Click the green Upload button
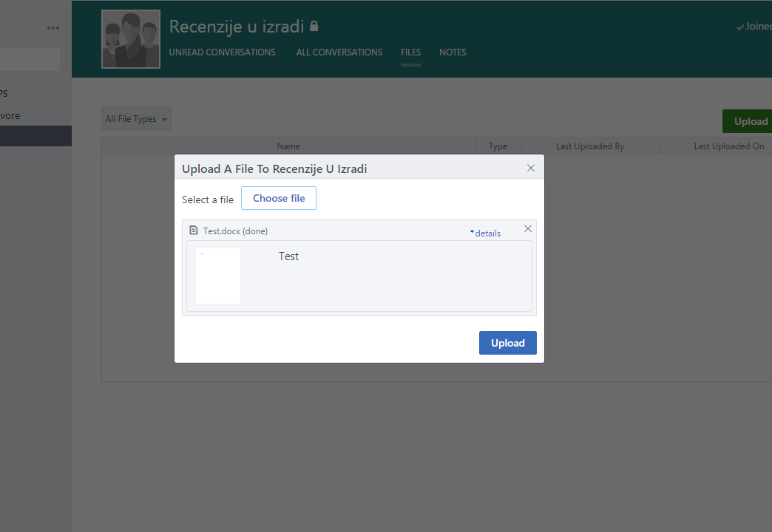Viewport: 772px width, 532px height. [x=750, y=121]
